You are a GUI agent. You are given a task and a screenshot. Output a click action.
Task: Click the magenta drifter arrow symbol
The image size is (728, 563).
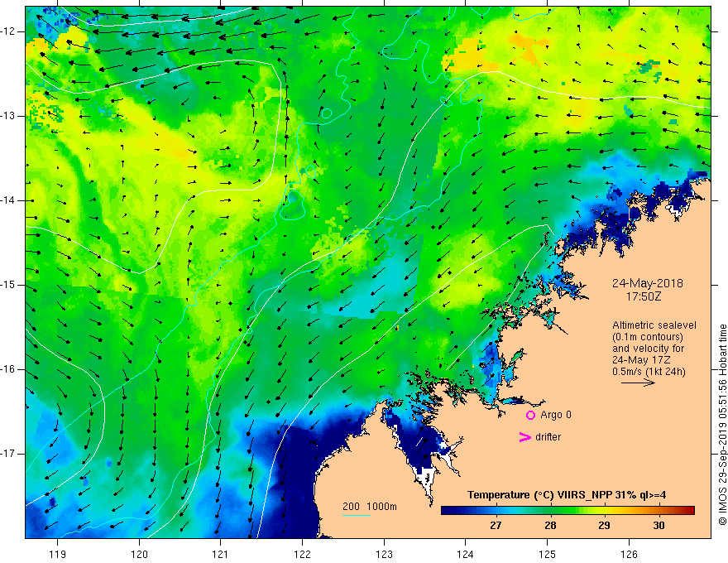click(524, 437)
